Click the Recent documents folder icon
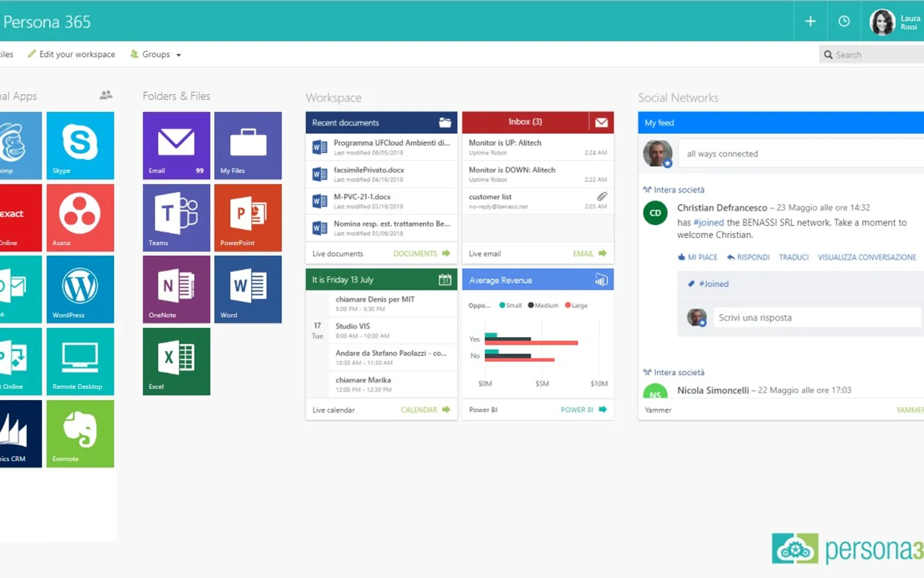The height and width of the screenshot is (578, 924). (445, 123)
